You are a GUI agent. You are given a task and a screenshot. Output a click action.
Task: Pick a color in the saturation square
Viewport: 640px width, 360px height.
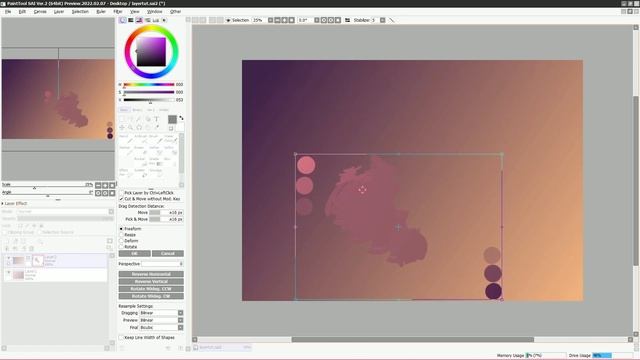pos(151,52)
